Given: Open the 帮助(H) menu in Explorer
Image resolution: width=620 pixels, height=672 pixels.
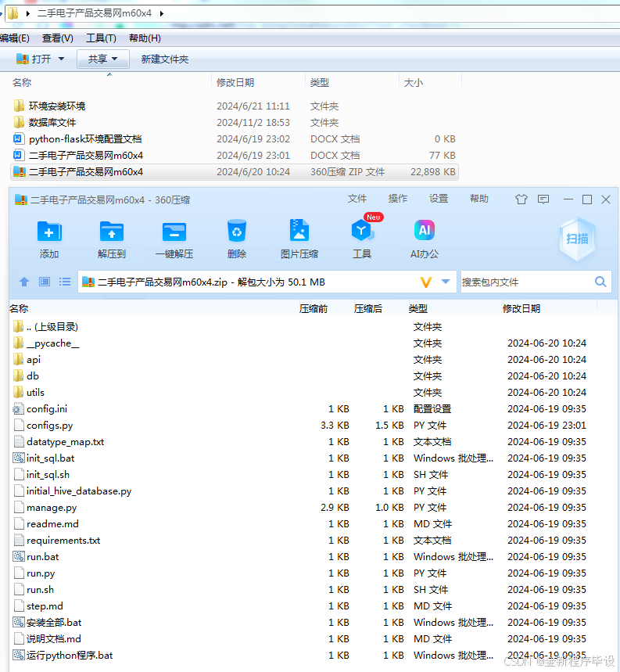Looking at the screenshot, I should tap(145, 38).
